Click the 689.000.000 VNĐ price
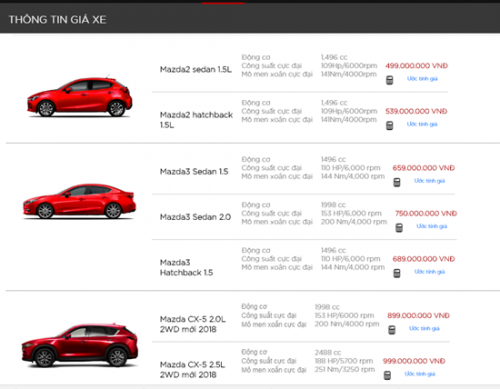This screenshot has height=389, width=500. point(424,259)
